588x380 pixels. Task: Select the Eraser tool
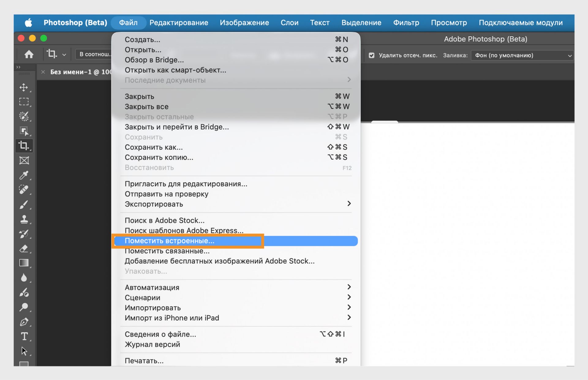24,249
